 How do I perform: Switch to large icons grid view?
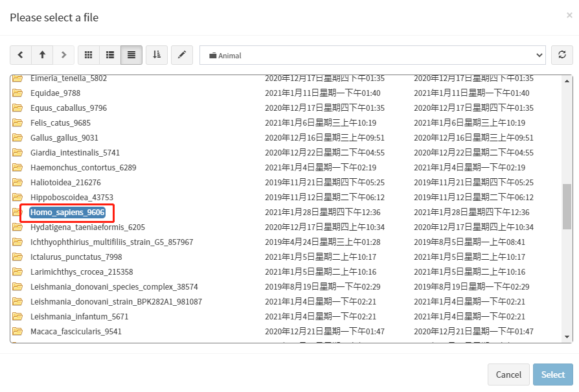pos(89,55)
